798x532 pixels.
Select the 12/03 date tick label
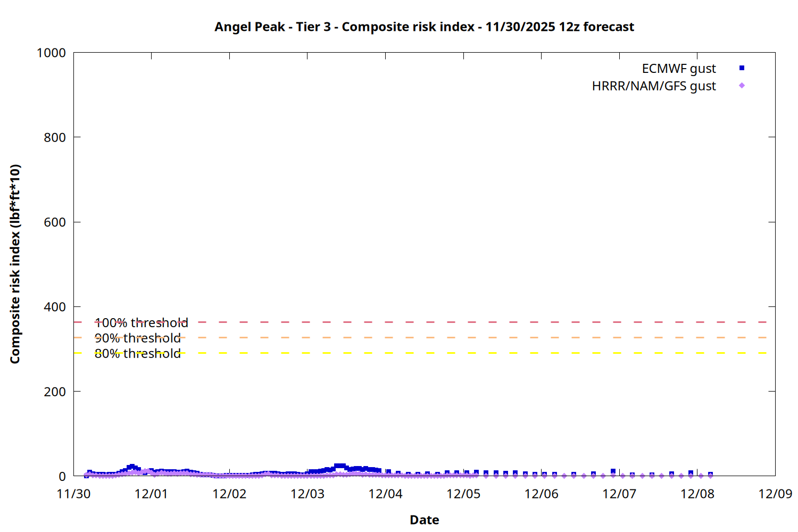307,494
